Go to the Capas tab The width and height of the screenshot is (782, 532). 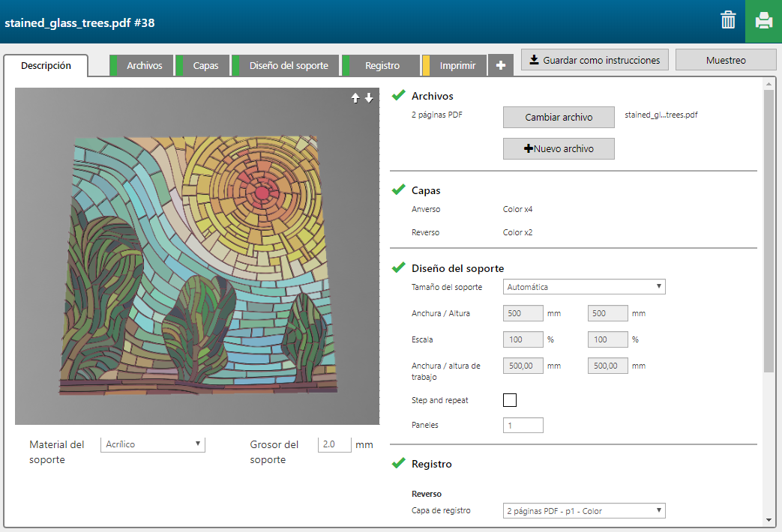coord(205,66)
